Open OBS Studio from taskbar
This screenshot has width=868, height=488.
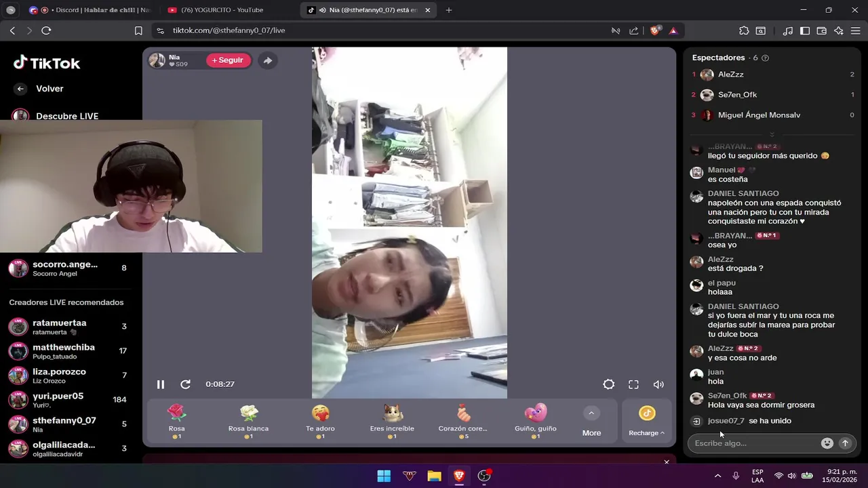tap(484, 476)
